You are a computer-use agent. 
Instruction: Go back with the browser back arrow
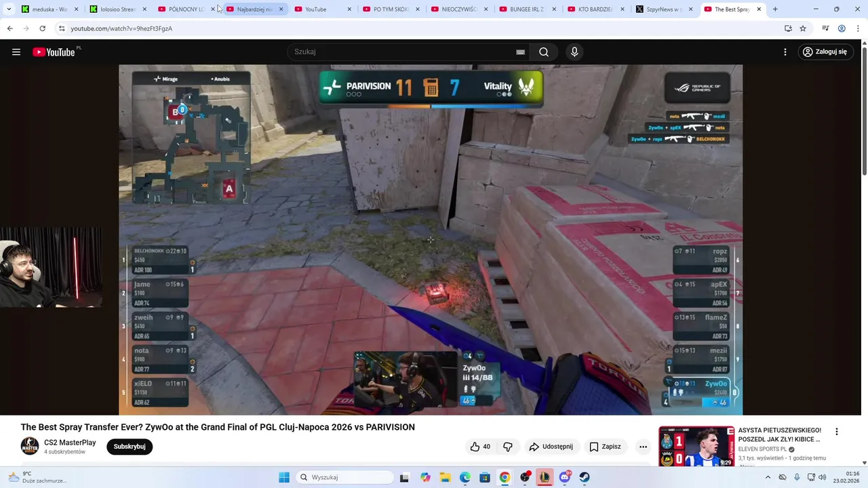click(9, 28)
